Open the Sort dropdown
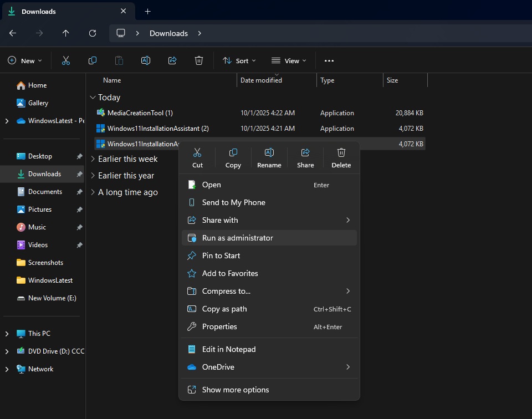 tap(239, 60)
